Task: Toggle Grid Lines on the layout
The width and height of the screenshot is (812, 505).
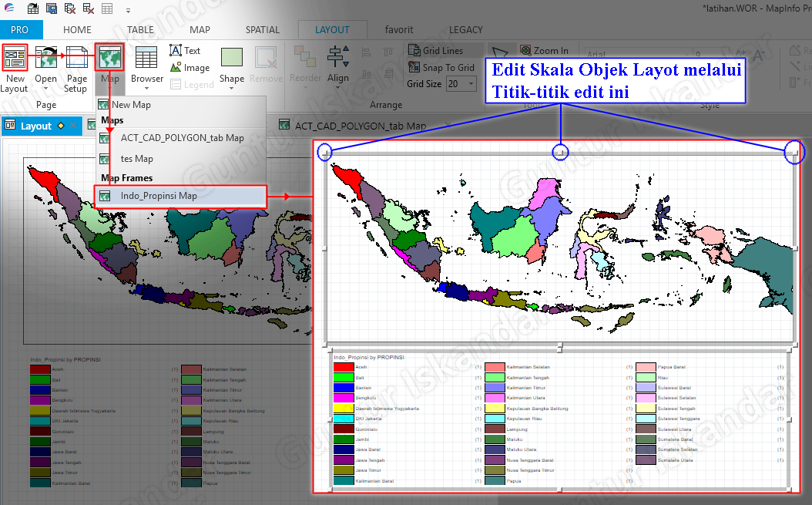Action: click(x=439, y=49)
